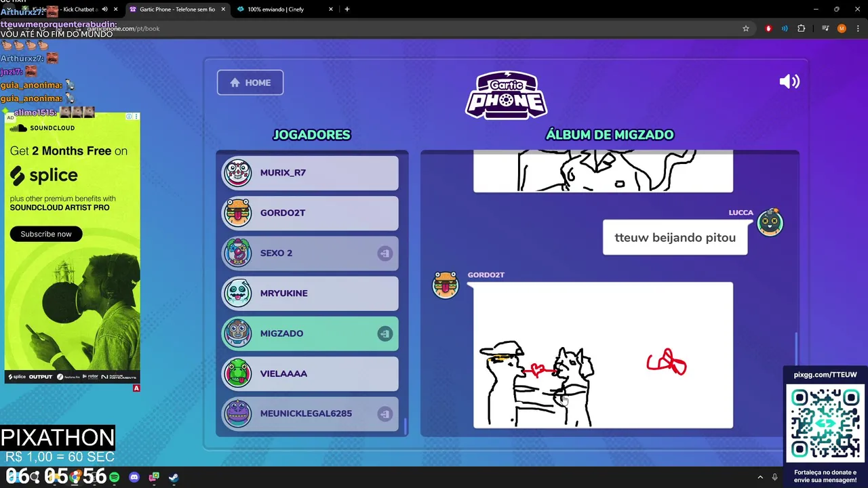
Task: Select player MRYUKINE in the list
Action: [x=310, y=293]
